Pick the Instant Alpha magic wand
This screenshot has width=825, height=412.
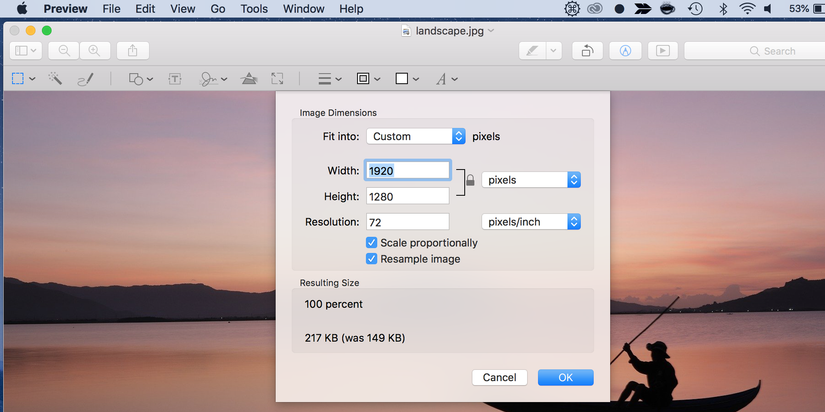click(55, 79)
